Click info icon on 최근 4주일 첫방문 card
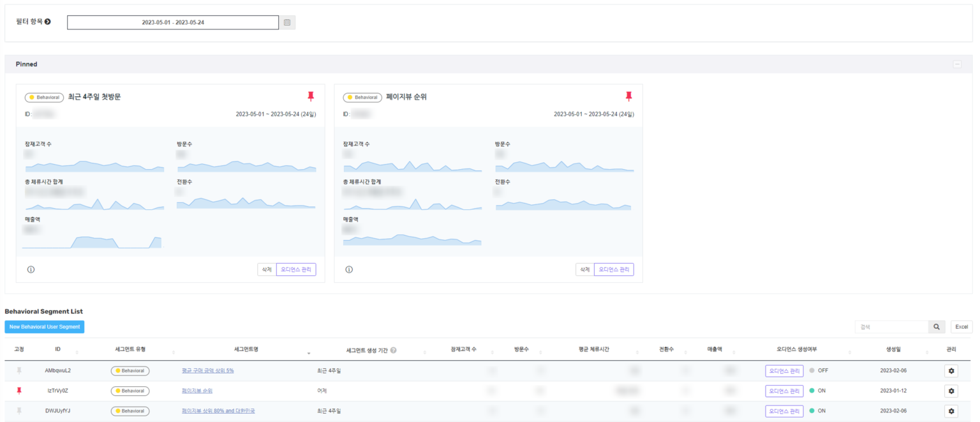The width and height of the screenshot is (980, 422). click(x=30, y=269)
